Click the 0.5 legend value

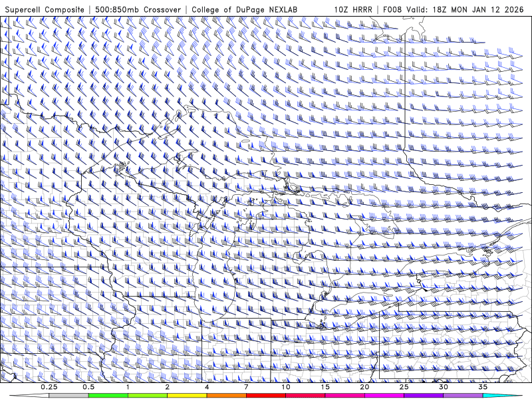point(88,387)
